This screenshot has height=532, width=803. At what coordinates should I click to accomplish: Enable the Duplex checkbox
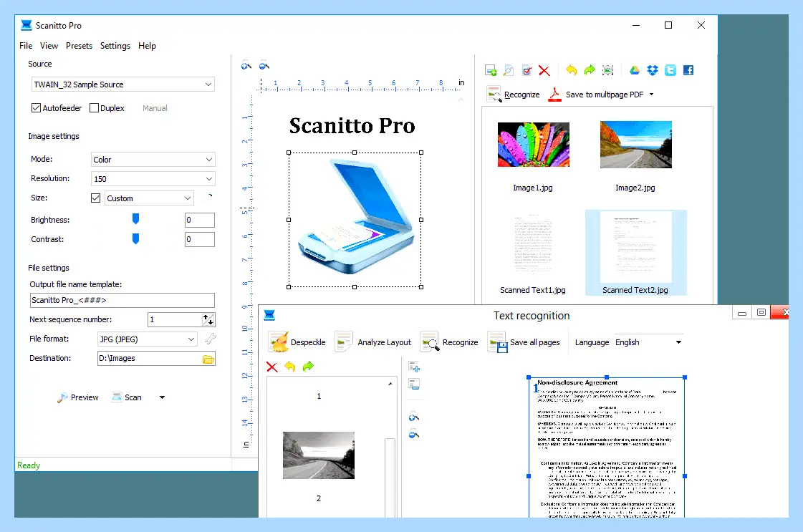[95, 108]
